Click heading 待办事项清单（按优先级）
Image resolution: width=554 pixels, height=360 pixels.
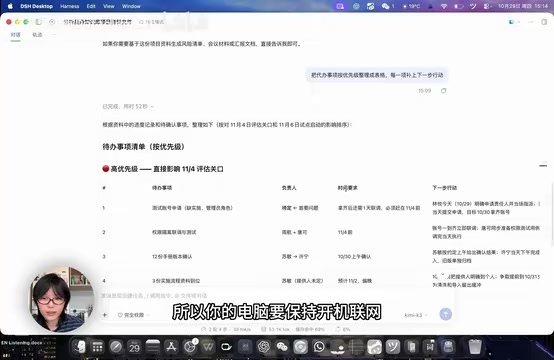point(144,147)
